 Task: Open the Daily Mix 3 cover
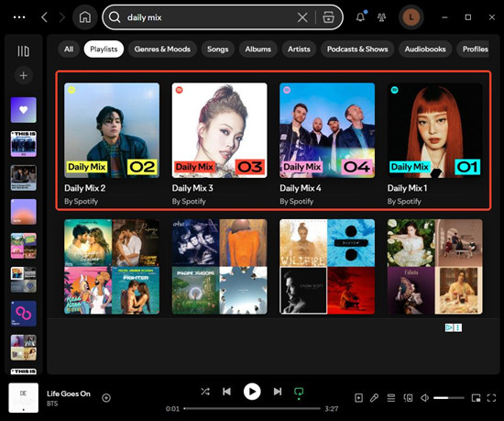tap(220, 130)
